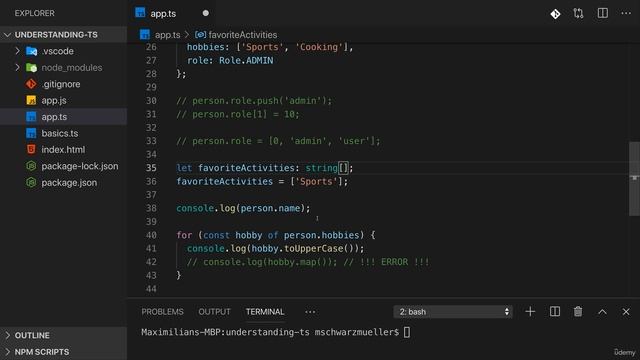Click 'console.log(person.name);' code line
The image size is (640, 360).
click(x=243, y=208)
